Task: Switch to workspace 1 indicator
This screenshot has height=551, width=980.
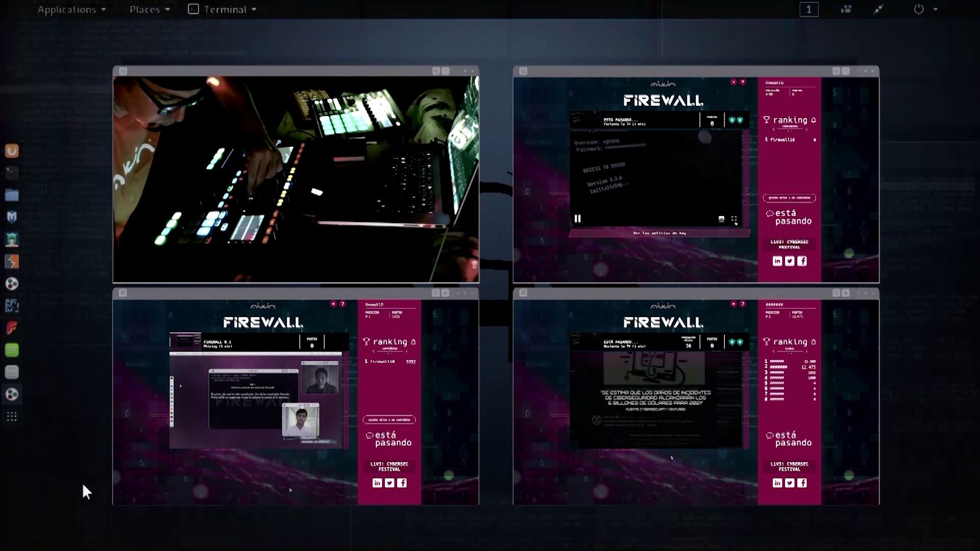Action: (x=809, y=9)
